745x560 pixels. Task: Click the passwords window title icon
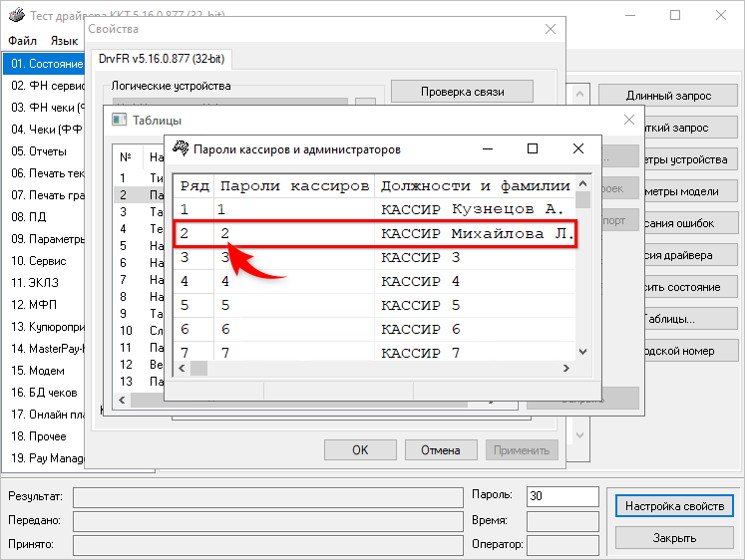click(181, 149)
